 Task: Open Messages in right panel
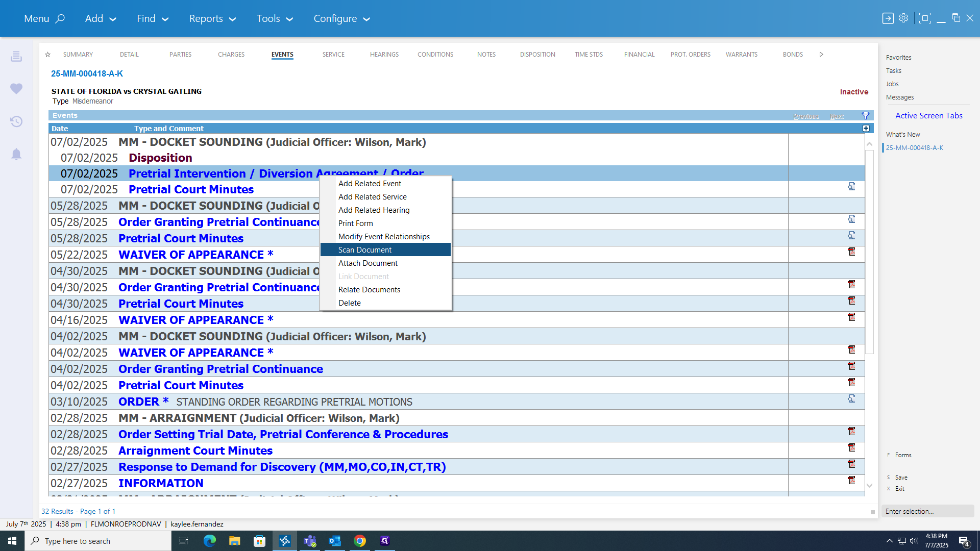click(x=900, y=97)
